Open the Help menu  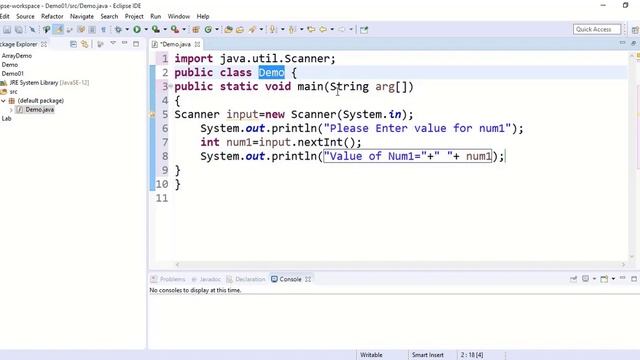click(x=203, y=16)
